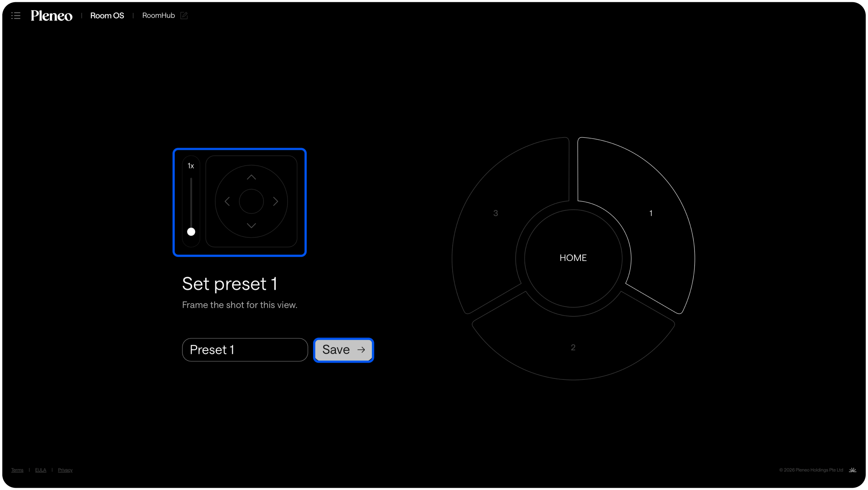Select preset segment 3 on the dial
Screen dimensions: 868x490
point(495,213)
